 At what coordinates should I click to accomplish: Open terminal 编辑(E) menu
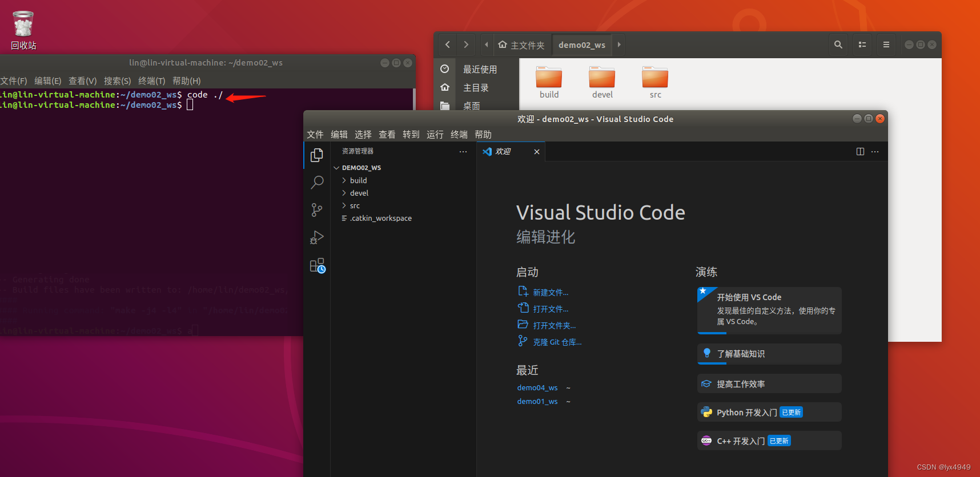[x=48, y=81]
